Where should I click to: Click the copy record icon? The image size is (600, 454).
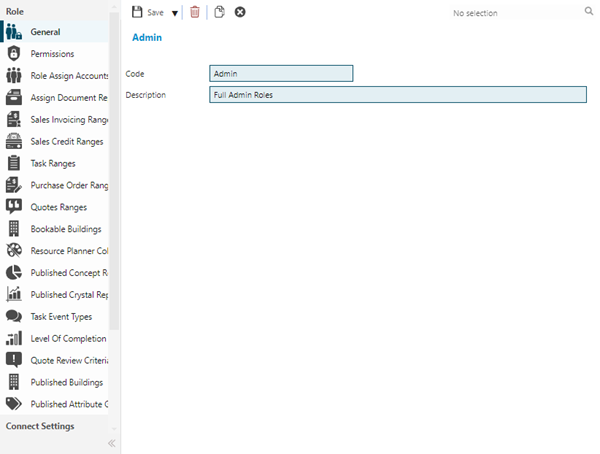point(219,12)
